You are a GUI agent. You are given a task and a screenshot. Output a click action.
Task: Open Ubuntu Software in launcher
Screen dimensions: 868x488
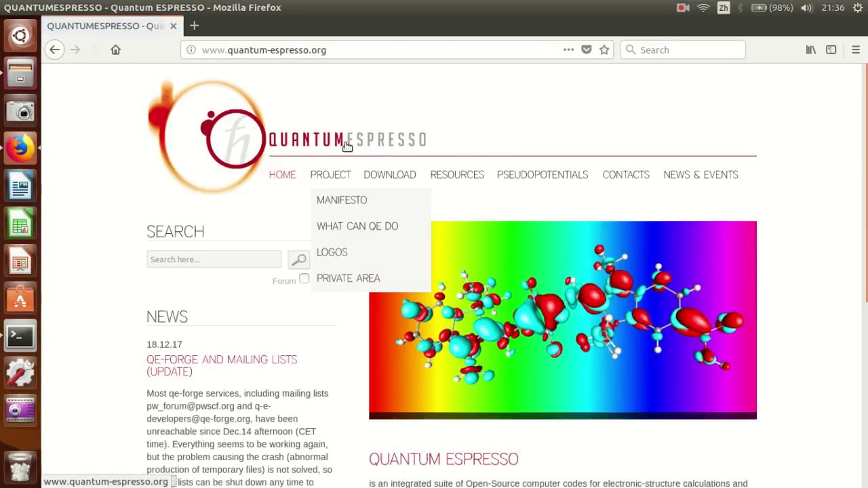(20, 298)
